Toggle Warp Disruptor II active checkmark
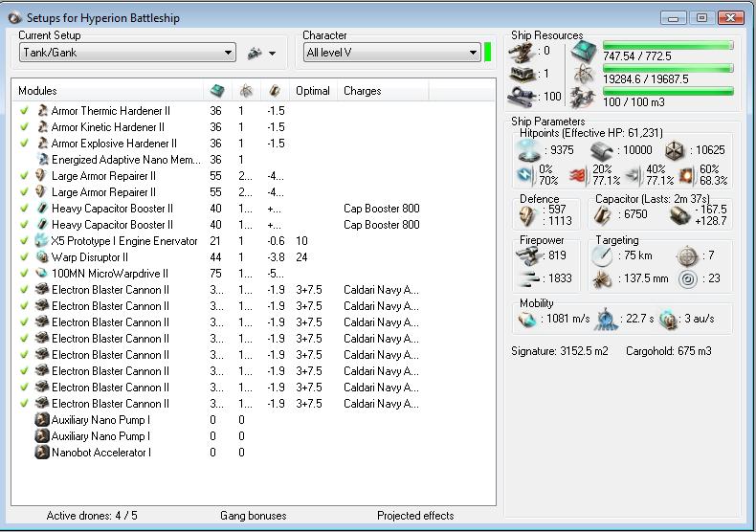Image resolution: width=756 pixels, height=532 pixels. 24,257
